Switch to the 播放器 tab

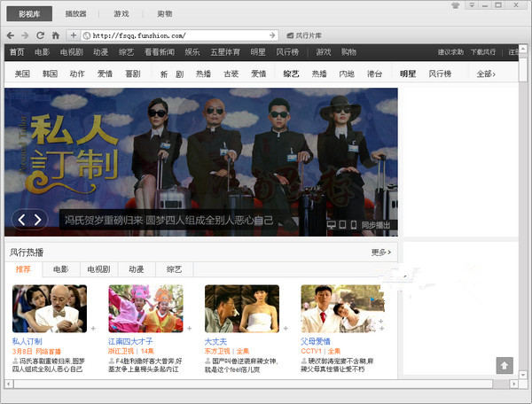(x=76, y=14)
